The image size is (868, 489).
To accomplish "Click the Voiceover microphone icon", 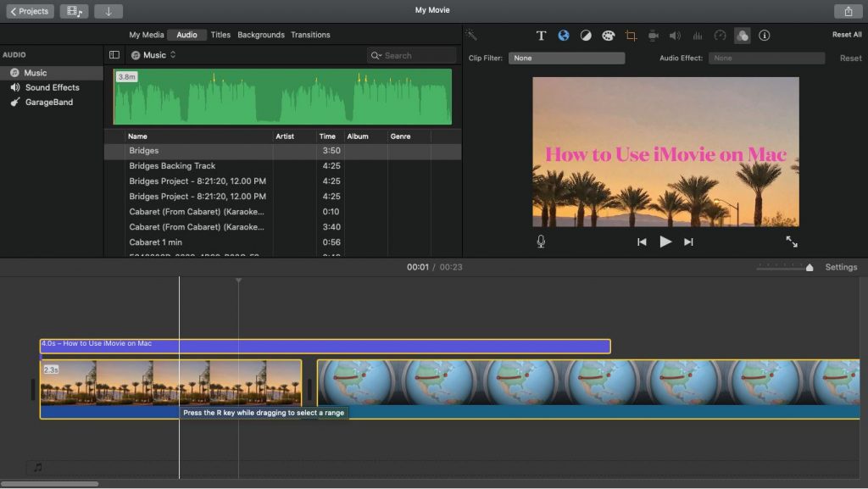I will [x=540, y=242].
